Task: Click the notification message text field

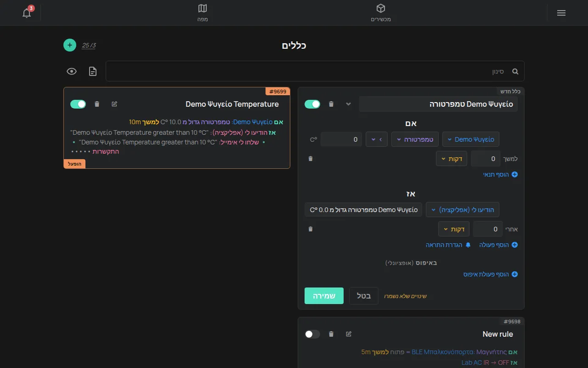Action: (x=363, y=210)
